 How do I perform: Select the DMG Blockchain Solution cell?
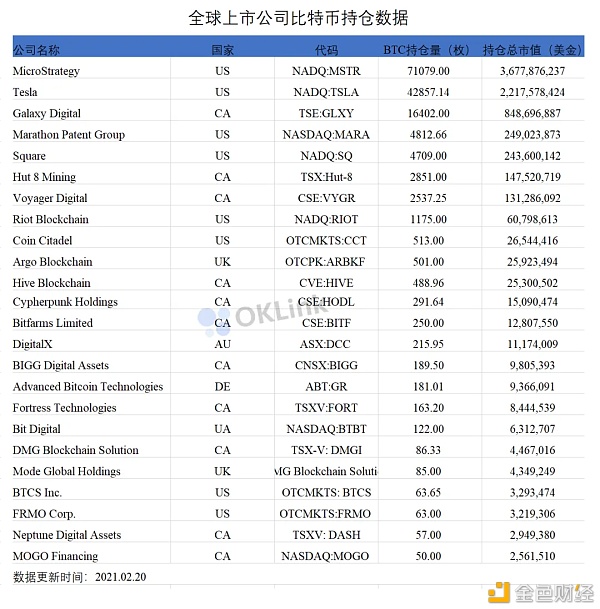tap(76, 450)
